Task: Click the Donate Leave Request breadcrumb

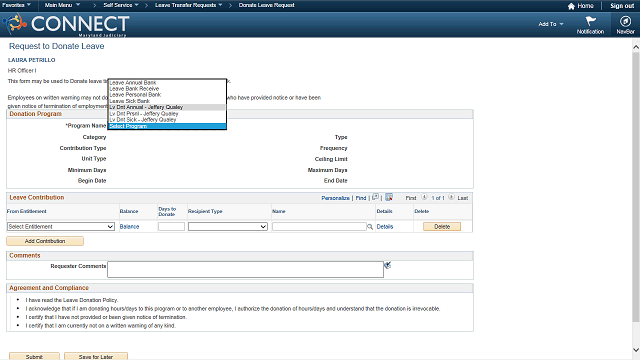Action: pos(267,5)
